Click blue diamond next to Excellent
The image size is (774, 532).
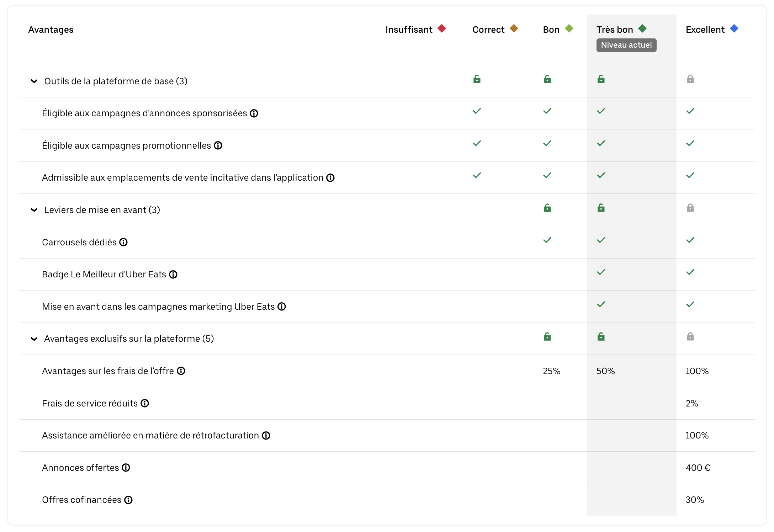coord(734,28)
